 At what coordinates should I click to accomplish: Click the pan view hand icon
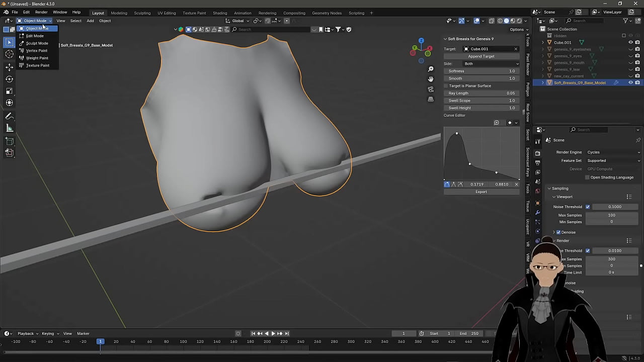point(431,79)
